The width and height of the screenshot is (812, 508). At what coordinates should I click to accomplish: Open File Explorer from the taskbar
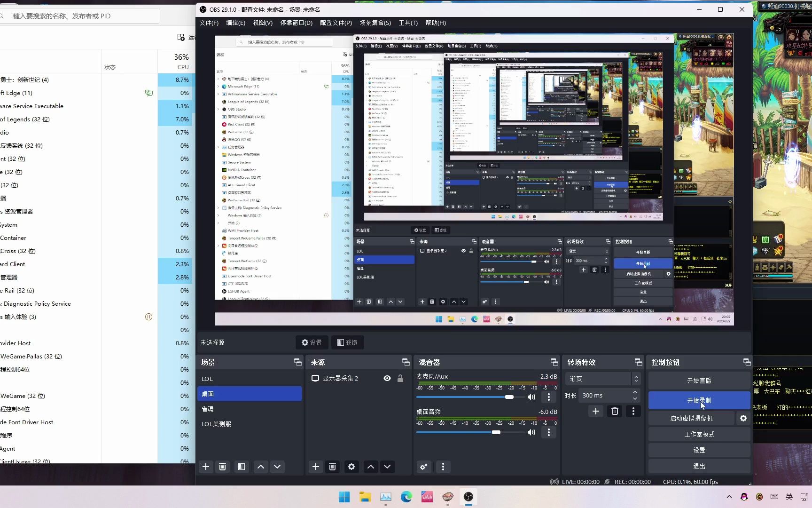pyautogui.click(x=365, y=497)
